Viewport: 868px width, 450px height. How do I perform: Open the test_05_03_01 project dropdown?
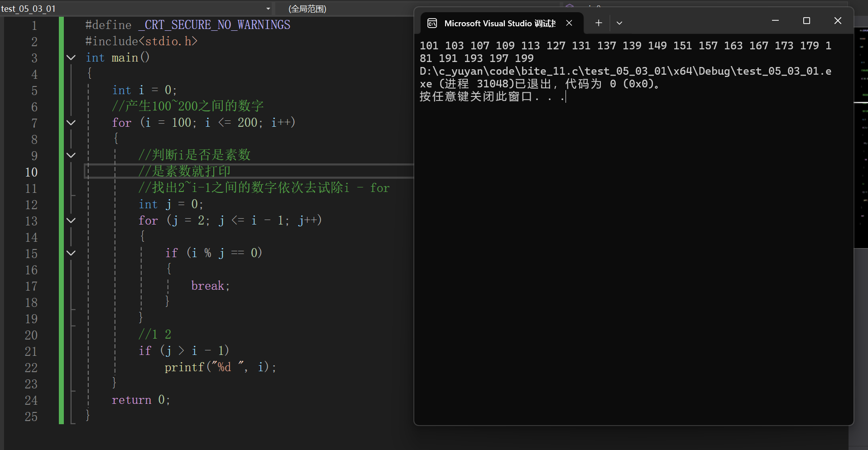pos(268,9)
